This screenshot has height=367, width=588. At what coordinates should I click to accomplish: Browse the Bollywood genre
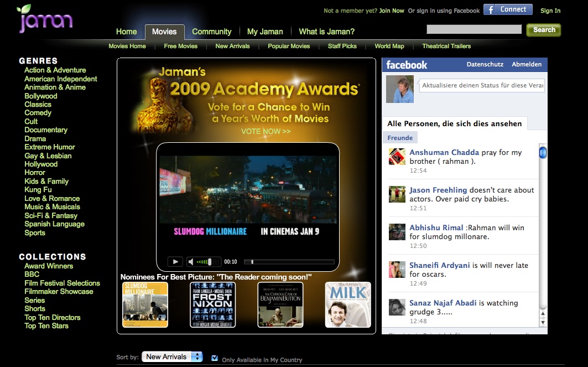pos(41,96)
